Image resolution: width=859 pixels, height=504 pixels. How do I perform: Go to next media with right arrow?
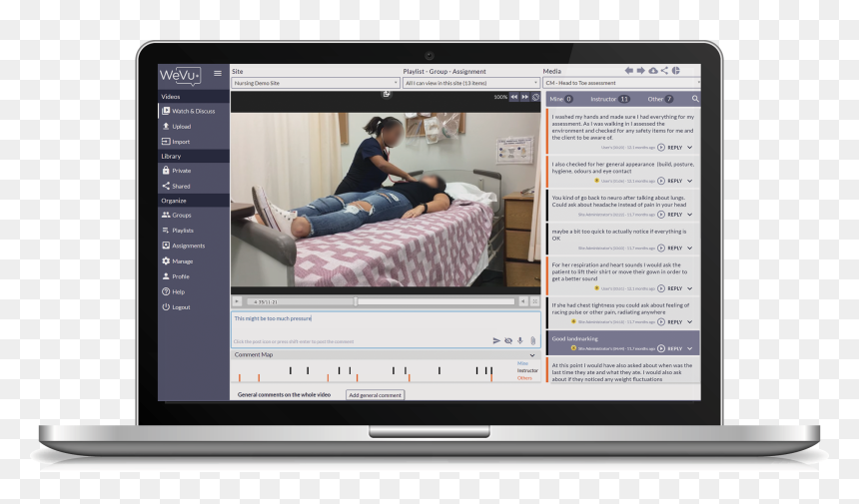click(640, 71)
